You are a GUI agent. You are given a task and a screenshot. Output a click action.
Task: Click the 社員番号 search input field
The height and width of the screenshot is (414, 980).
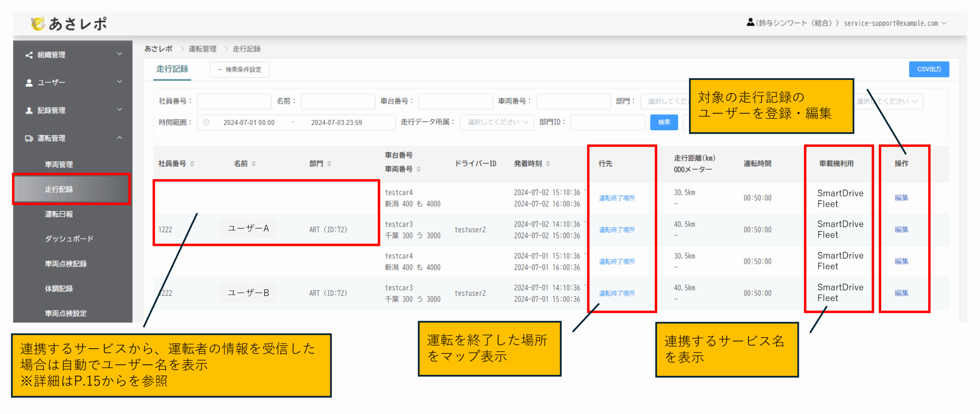tap(234, 101)
